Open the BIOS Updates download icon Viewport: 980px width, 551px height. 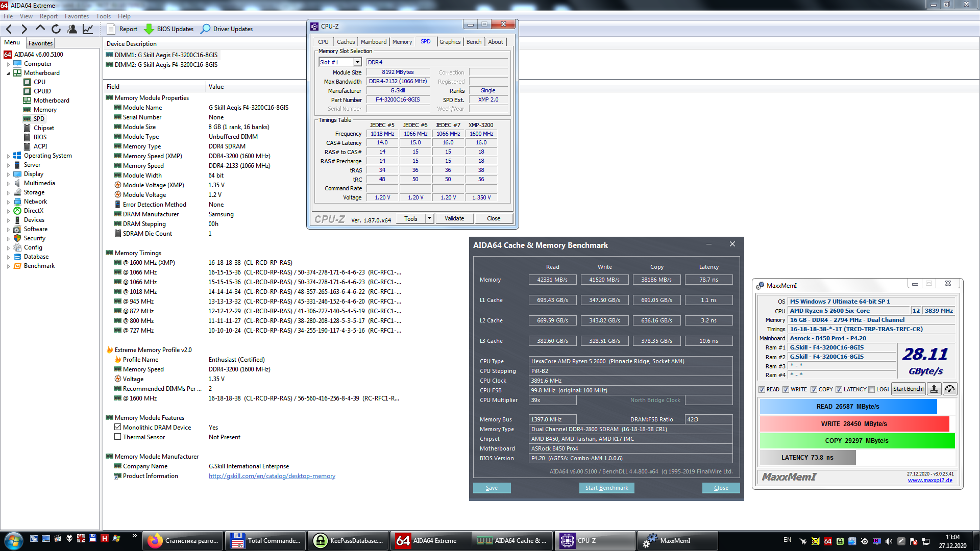[149, 29]
